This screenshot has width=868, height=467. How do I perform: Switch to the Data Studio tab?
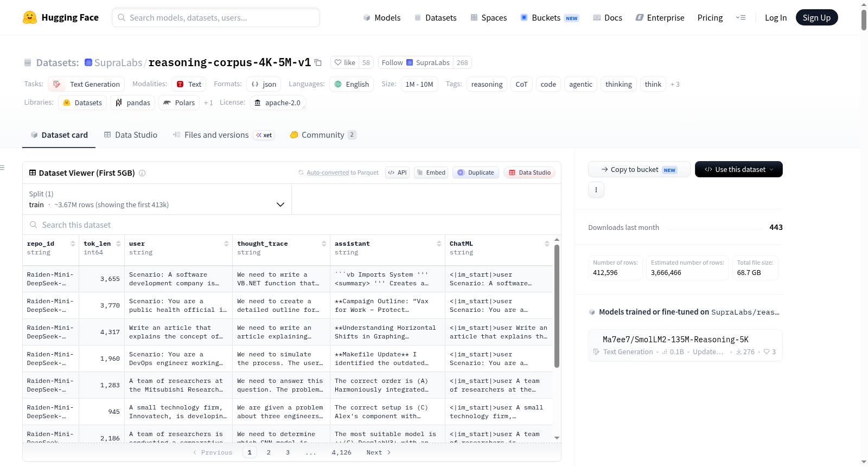tap(130, 135)
